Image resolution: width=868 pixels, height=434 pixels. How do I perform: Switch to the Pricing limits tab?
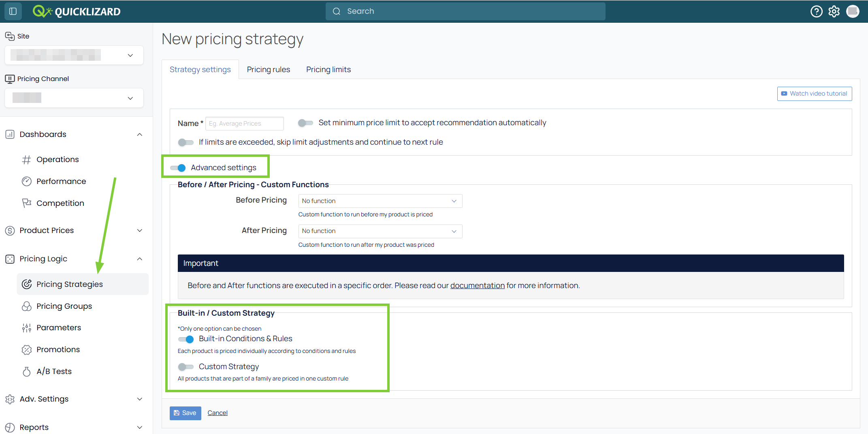(x=328, y=69)
